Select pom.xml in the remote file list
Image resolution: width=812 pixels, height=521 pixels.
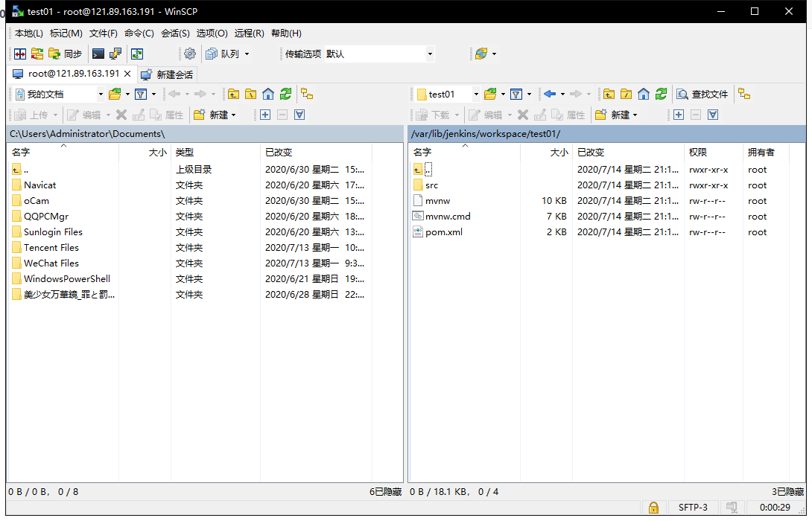point(444,232)
